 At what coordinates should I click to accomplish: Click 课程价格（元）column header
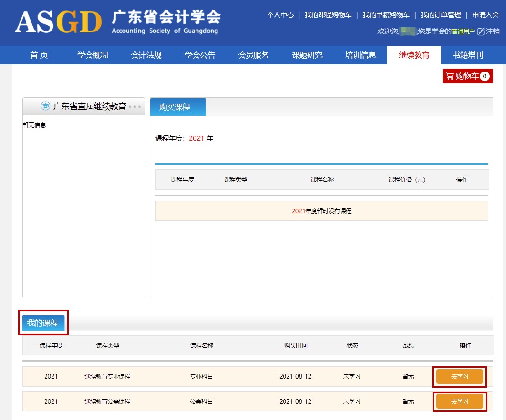click(x=407, y=179)
